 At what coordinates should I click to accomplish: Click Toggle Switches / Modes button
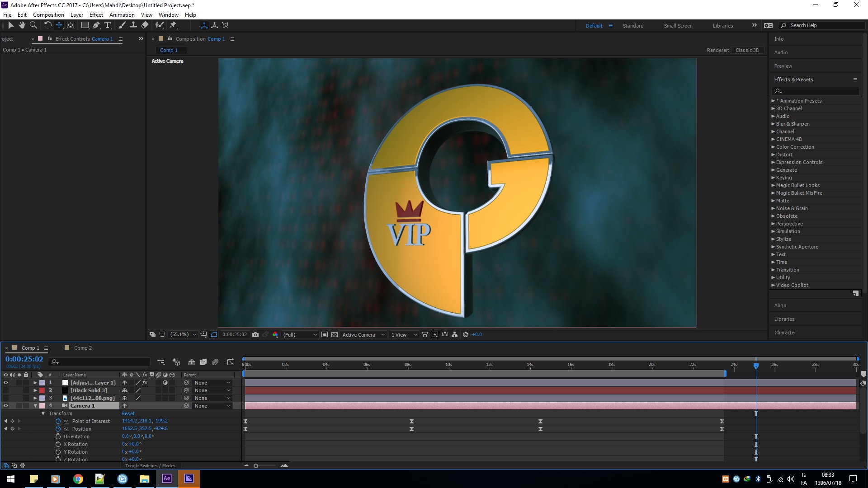[x=150, y=466]
